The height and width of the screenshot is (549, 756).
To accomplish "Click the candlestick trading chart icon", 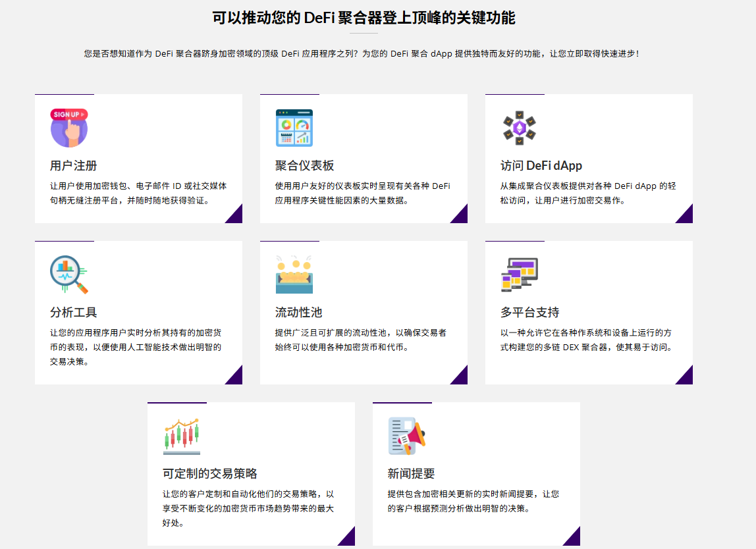I will (x=181, y=436).
